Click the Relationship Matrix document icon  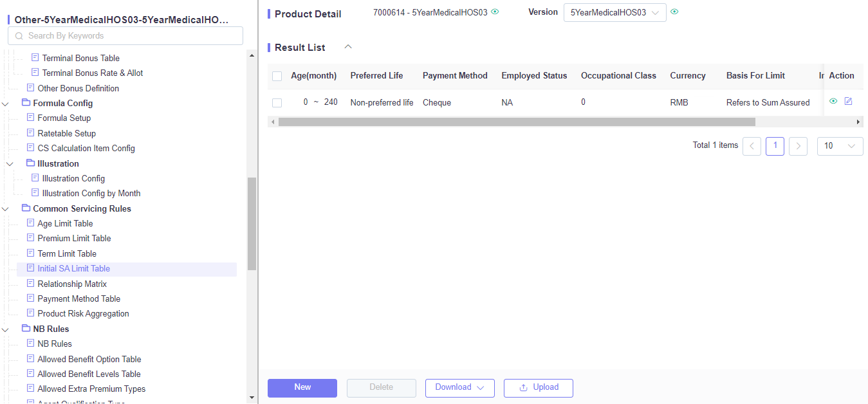(30, 284)
